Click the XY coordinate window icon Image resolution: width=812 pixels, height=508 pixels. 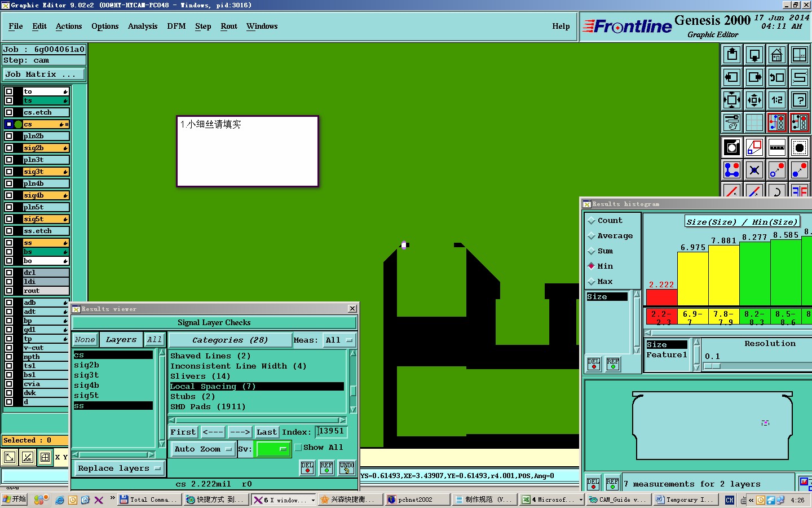tap(800, 55)
